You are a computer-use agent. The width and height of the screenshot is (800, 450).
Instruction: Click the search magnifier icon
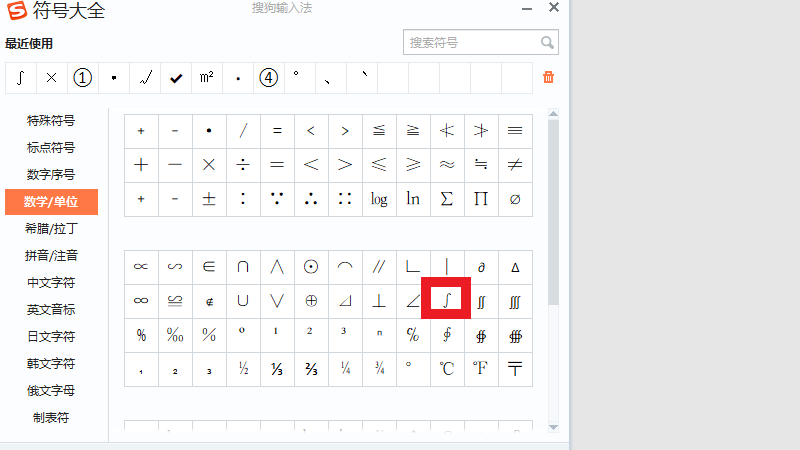547,43
